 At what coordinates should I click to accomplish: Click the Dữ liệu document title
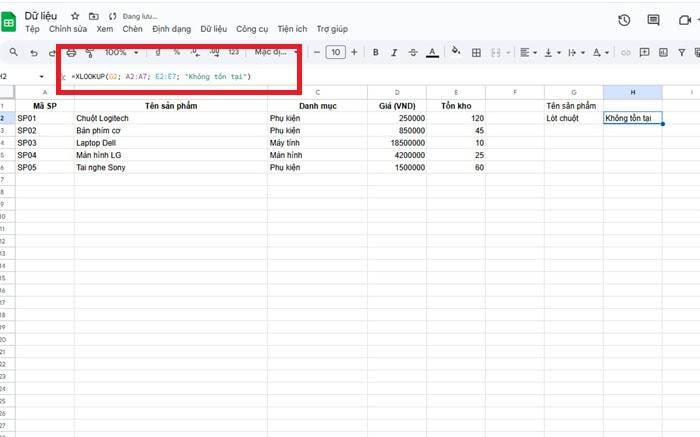pos(41,16)
